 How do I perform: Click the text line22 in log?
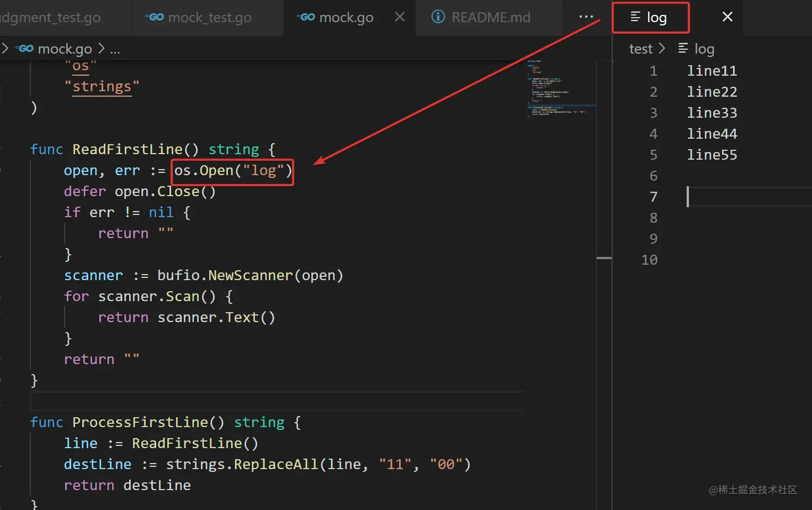click(x=712, y=92)
